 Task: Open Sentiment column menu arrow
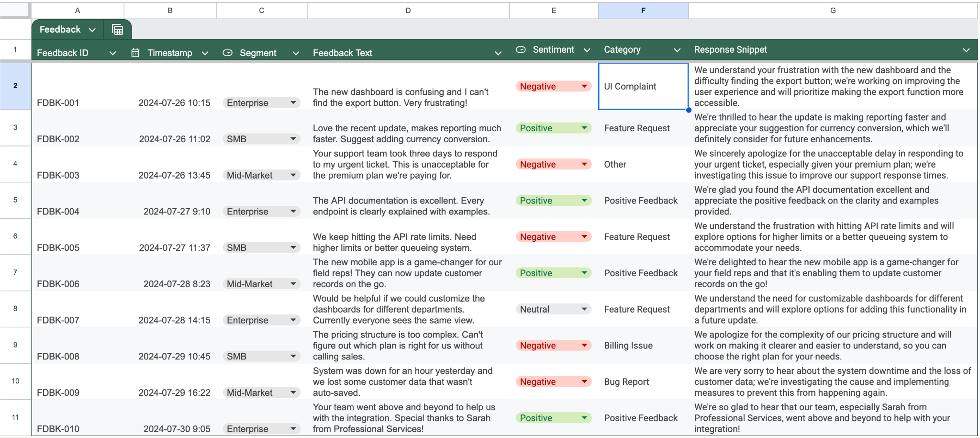click(587, 50)
